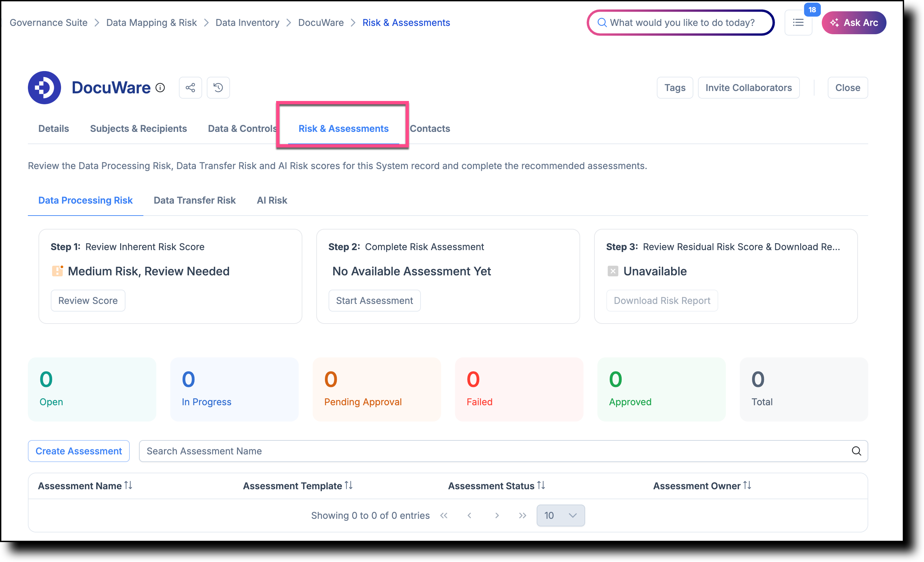
Task: Click the Create Assessment button
Action: (79, 451)
